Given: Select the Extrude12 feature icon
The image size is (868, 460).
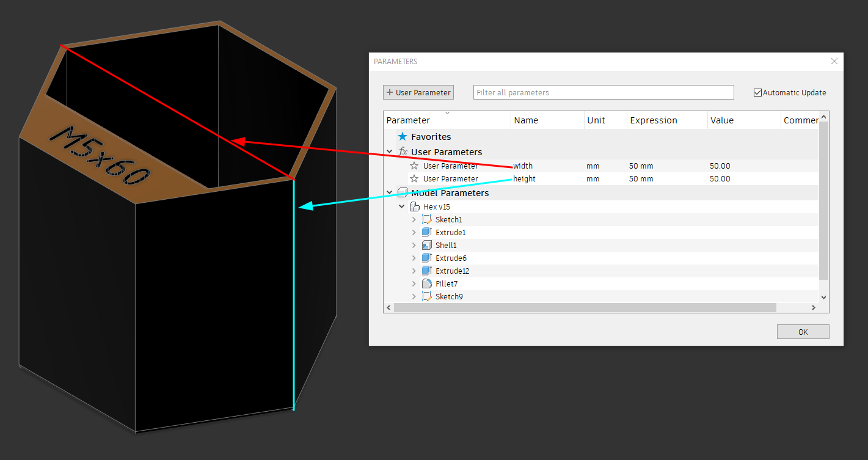Looking at the screenshot, I should [426, 271].
